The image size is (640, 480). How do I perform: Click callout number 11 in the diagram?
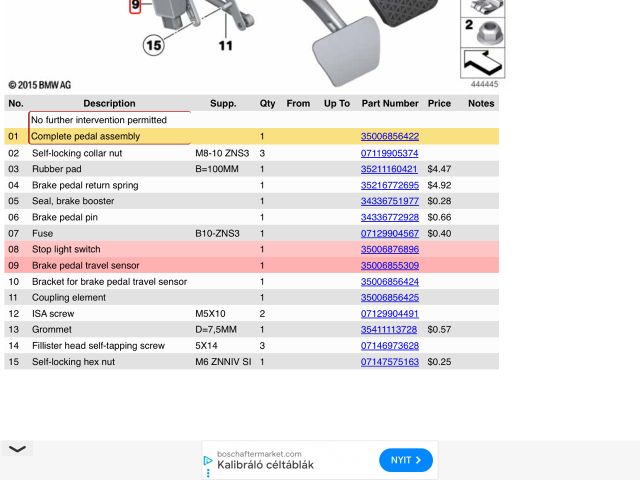(226, 45)
